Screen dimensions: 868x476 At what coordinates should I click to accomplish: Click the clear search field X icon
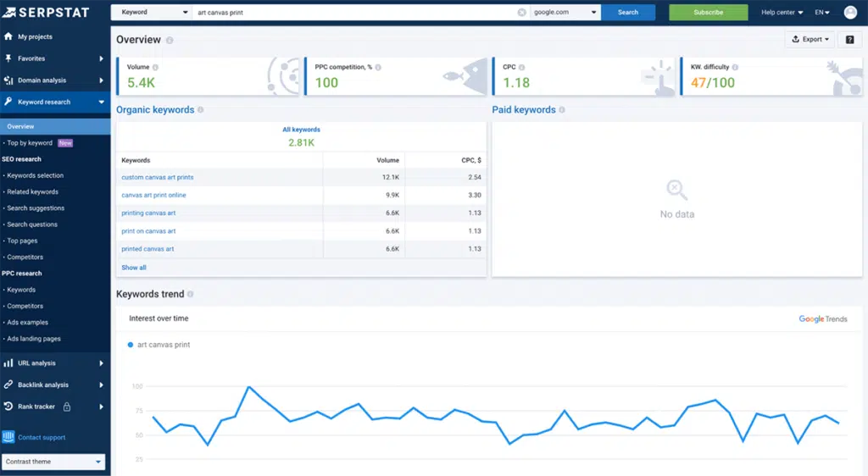pos(521,13)
